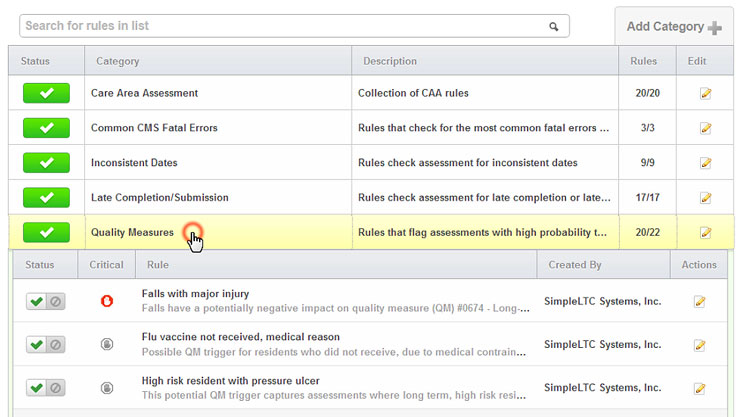Open edit pencil for Common CMS Fatal Errors

click(706, 128)
